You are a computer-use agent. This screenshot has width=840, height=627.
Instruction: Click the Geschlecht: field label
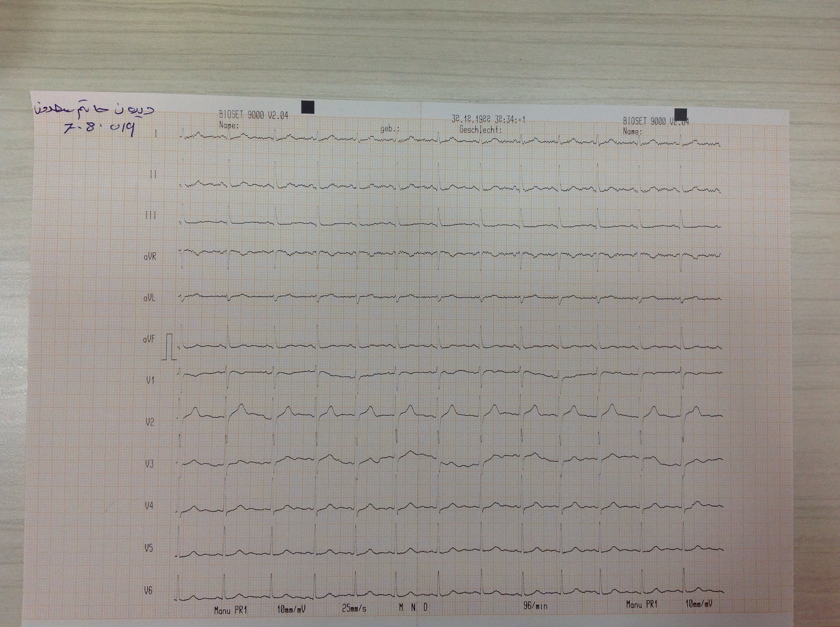click(480, 130)
